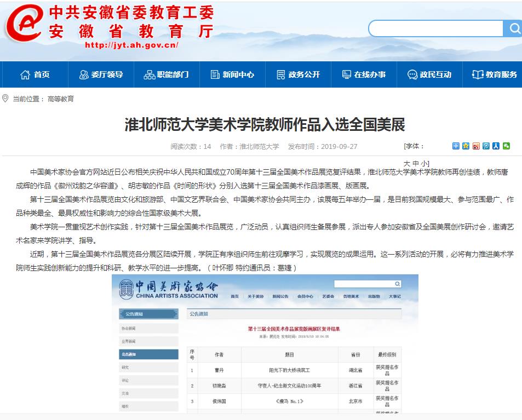
Task: Click the 阅读次数：14 text
Action: pos(191,146)
